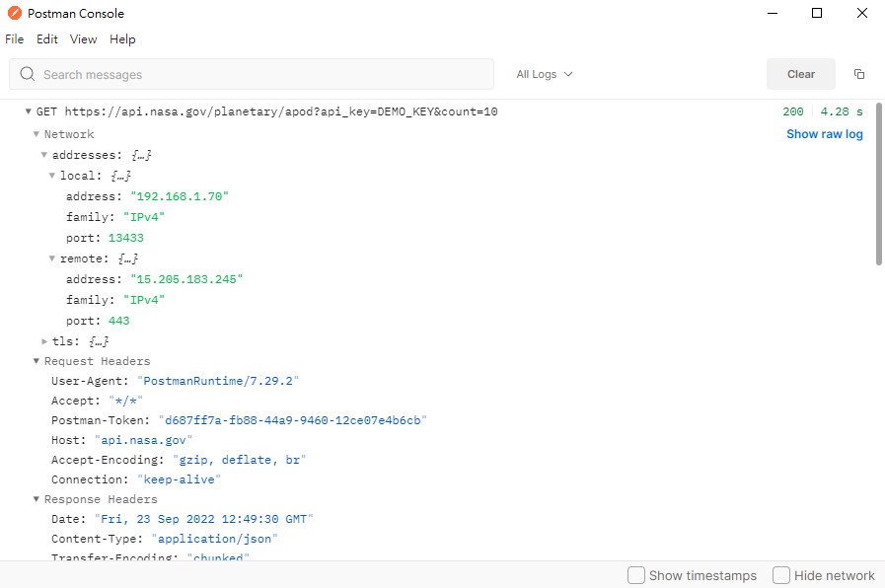Screen dimensions: 885x588
Task: Select remote address value "15.205.183.245"
Action: (186, 279)
